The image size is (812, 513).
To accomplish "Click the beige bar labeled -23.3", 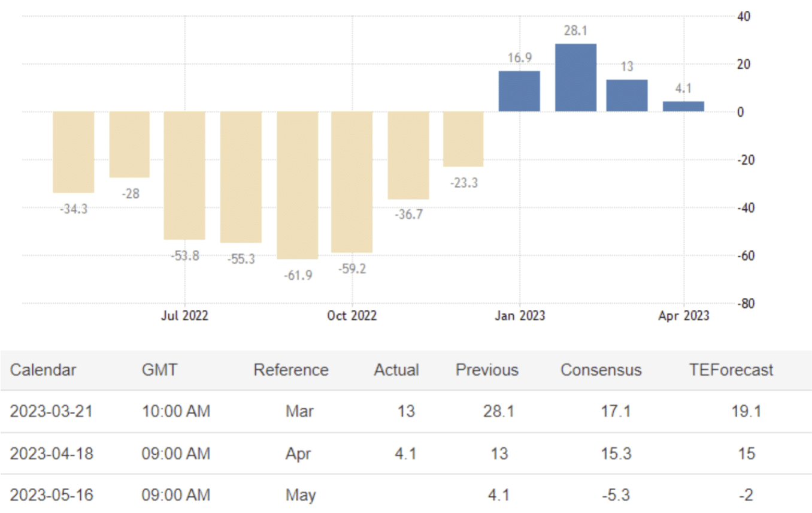I will click(x=463, y=139).
